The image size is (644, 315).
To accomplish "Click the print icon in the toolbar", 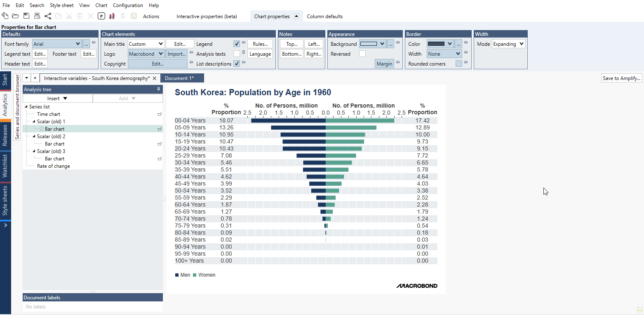I will 37,16.
